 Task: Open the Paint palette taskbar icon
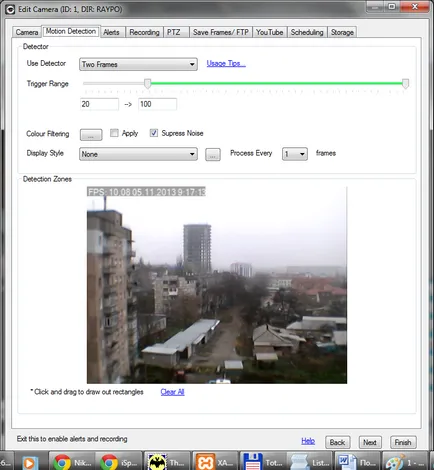pos(405,463)
